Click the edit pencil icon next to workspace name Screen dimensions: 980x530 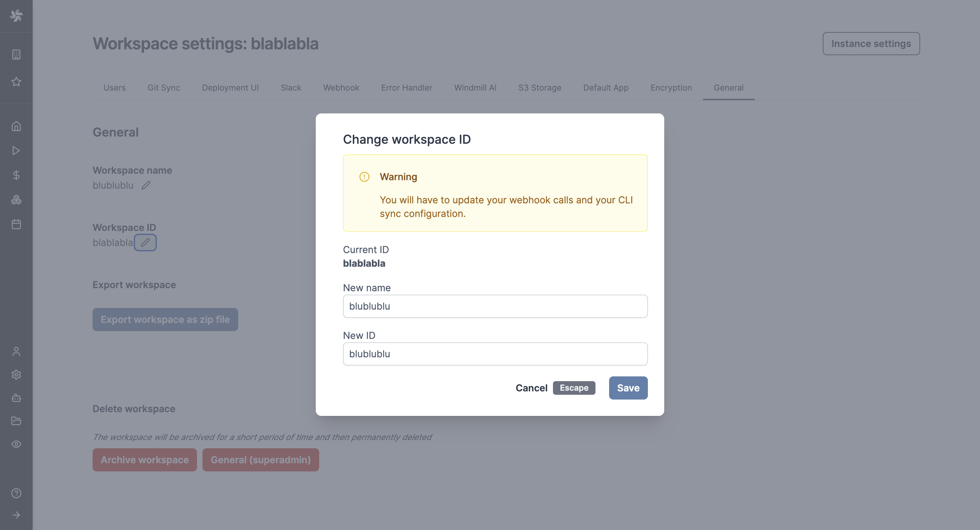click(x=145, y=185)
